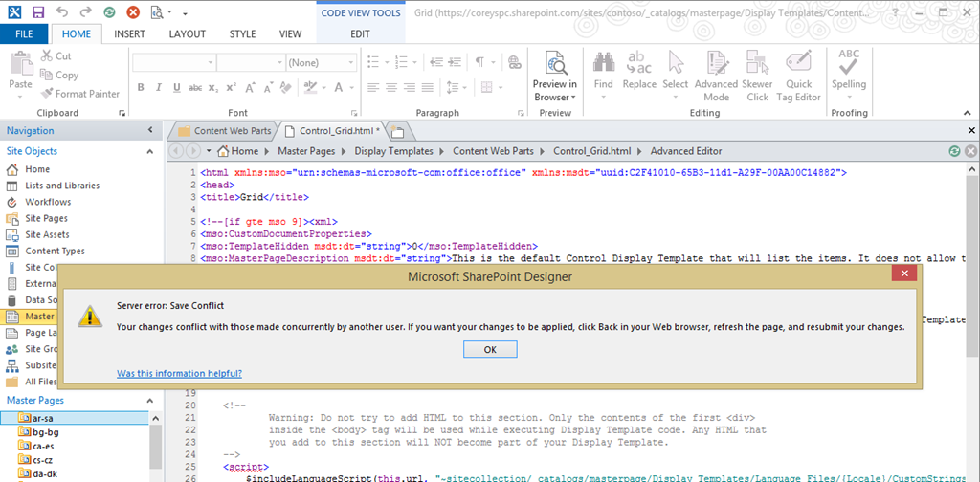This screenshot has height=482, width=980.
Task: Collapse the Navigation pane
Action: tap(150, 130)
